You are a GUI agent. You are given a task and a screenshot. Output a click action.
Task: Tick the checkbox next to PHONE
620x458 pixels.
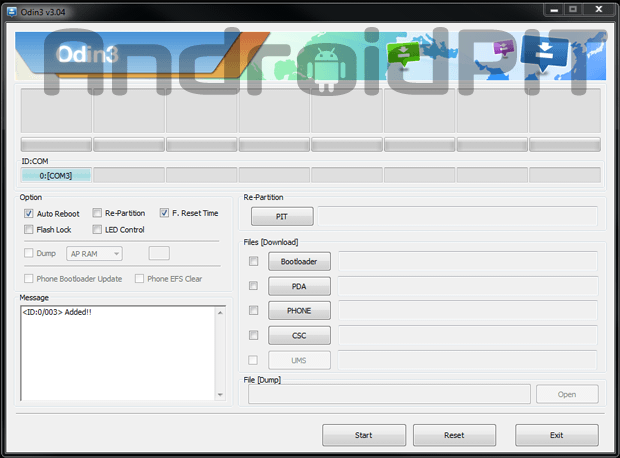253,310
